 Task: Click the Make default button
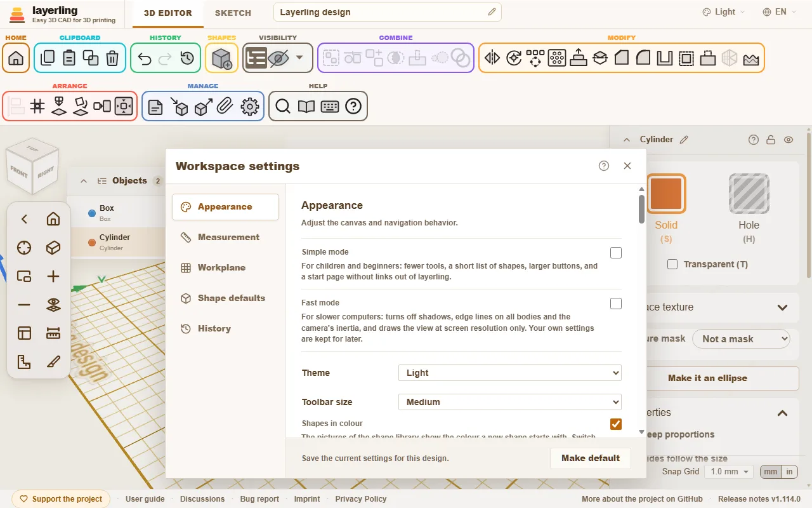tap(591, 458)
